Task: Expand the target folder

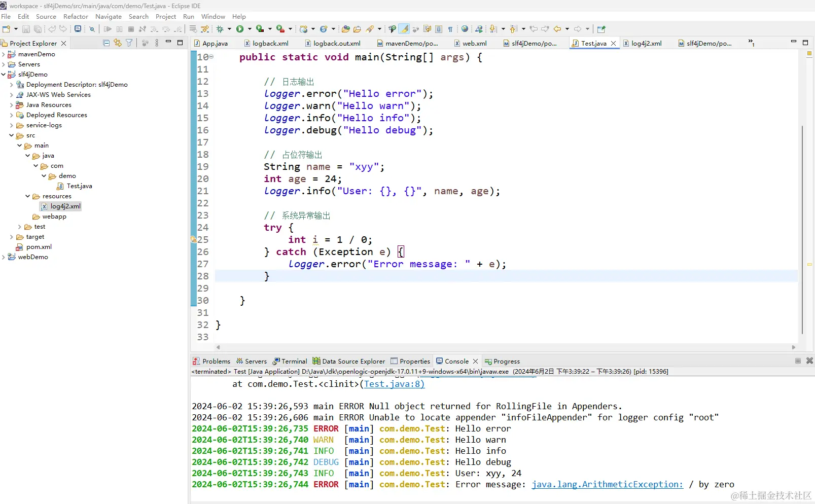Action: tap(12, 237)
